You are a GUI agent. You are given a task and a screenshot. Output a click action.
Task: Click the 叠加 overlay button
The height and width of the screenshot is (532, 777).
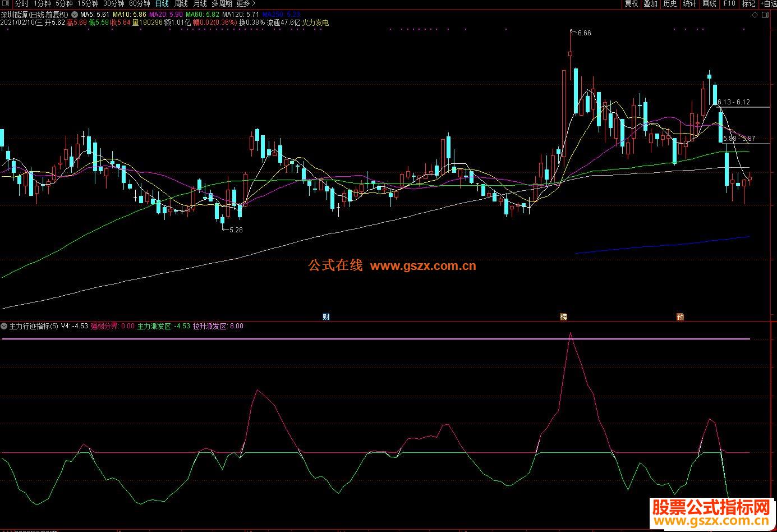(650, 4)
